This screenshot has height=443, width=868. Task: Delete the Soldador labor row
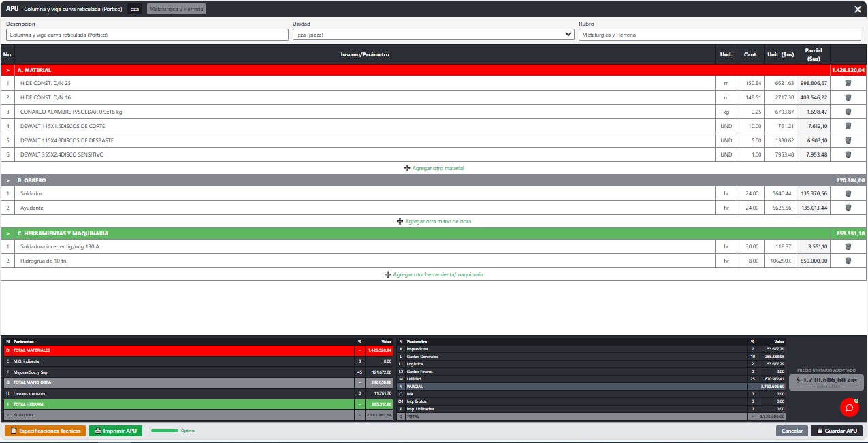[x=848, y=193]
